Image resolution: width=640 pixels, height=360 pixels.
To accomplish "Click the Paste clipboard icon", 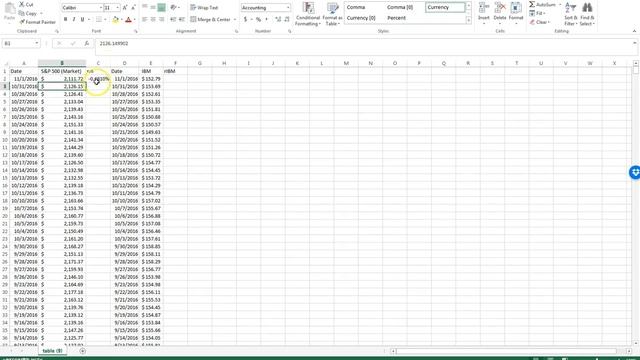I will [x=9, y=9].
